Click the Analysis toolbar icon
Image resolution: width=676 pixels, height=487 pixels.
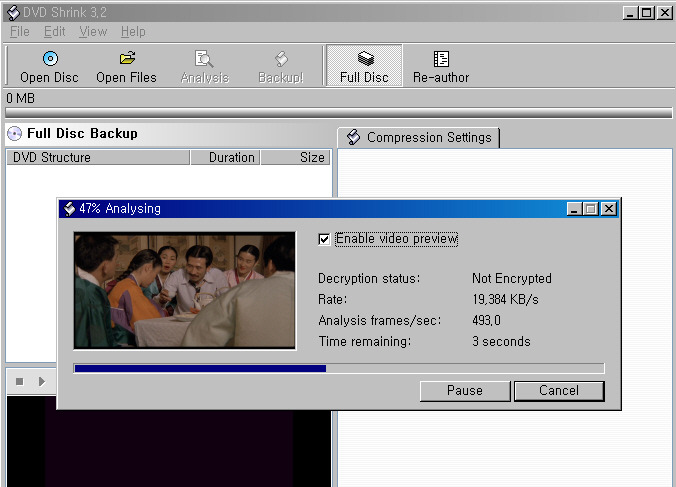pyautogui.click(x=204, y=59)
